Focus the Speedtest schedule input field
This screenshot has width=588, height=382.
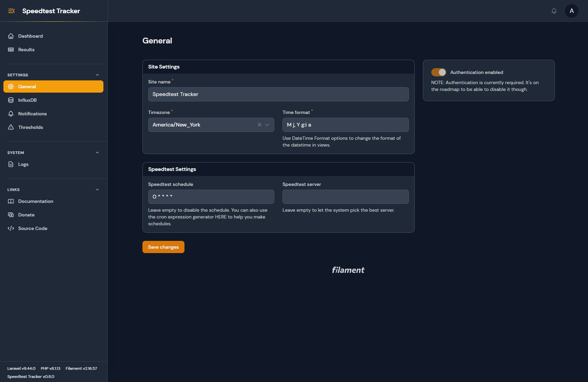(x=211, y=197)
